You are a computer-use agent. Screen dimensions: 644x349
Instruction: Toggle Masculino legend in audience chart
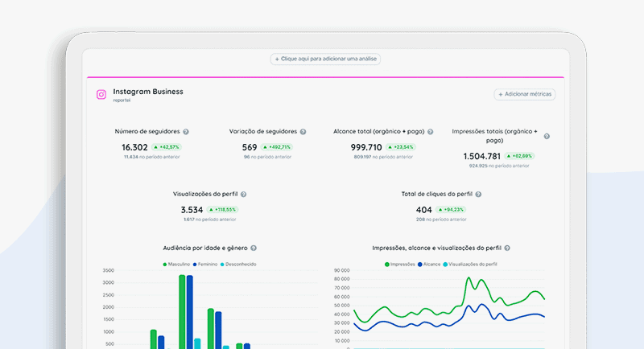point(176,265)
